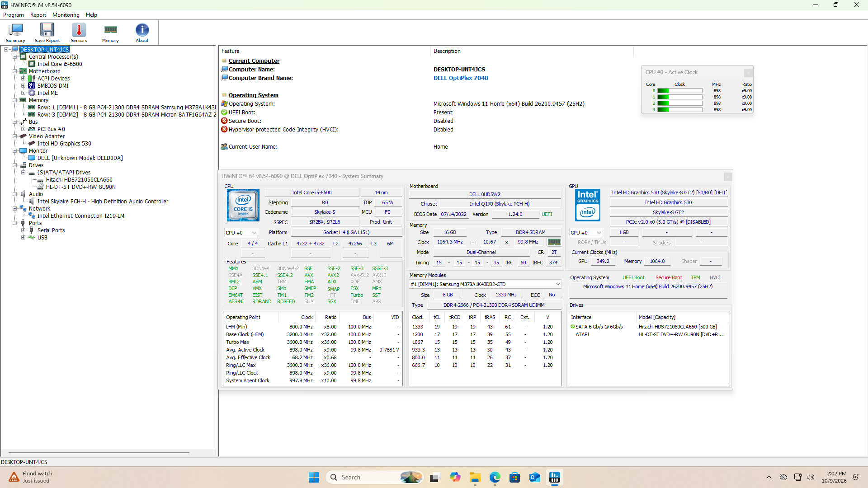Collapse the Memory tree node
Viewport: 868px width, 488px height.
(x=15, y=100)
